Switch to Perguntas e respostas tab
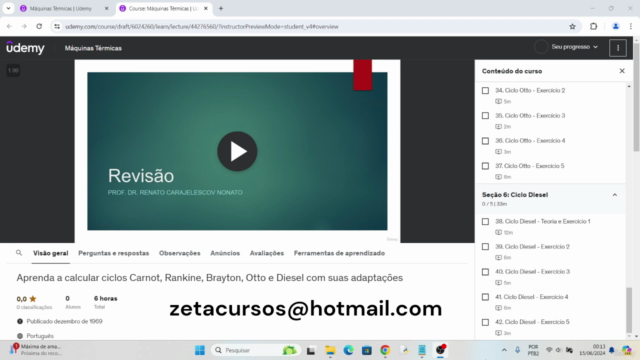Viewport: 640px width, 360px height. (x=113, y=253)
